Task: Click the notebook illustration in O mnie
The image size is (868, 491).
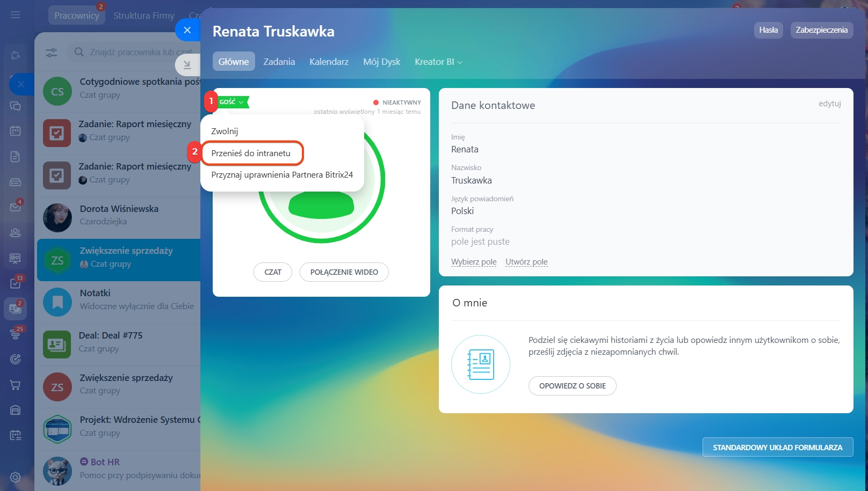Action: pos(481,364)
